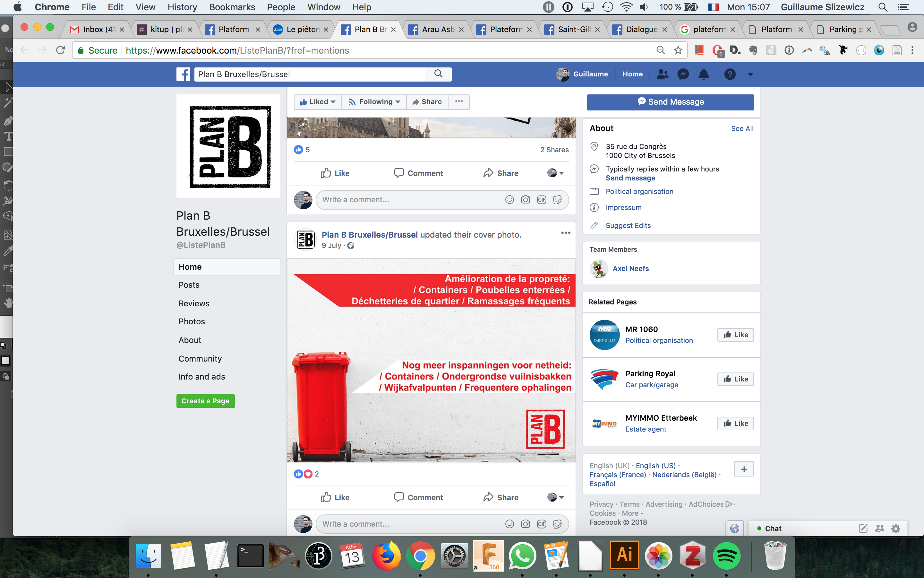Select Posts in the page sidebar

tap(189, 285)
